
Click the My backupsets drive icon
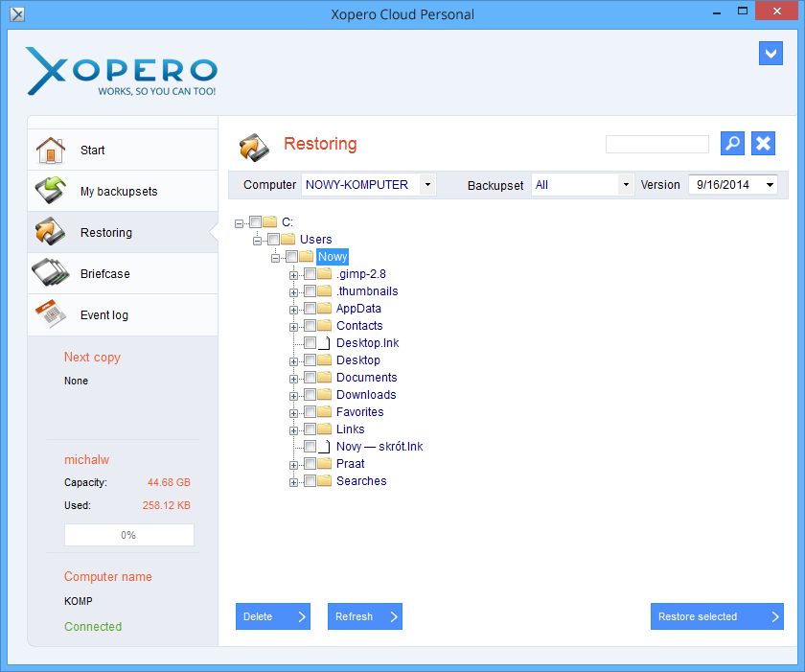point(50,191)
